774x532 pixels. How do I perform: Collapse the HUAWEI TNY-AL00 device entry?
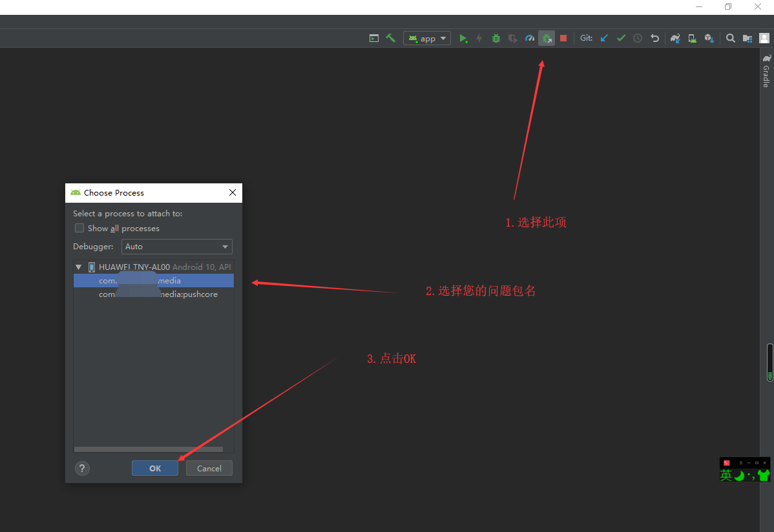[78, 267]
